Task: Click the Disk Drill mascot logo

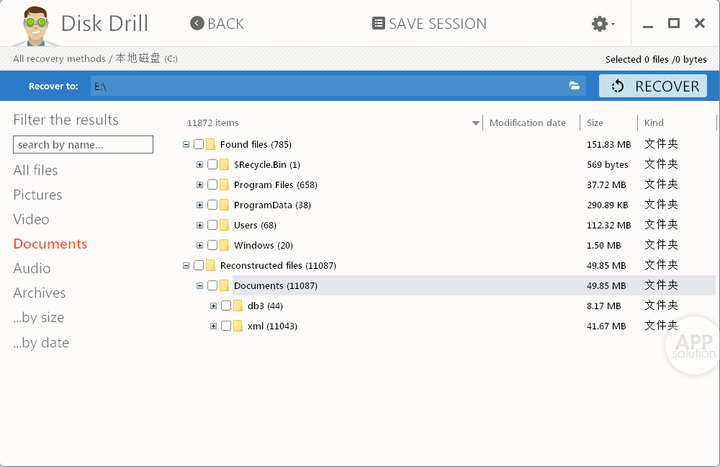Action: 35,26
